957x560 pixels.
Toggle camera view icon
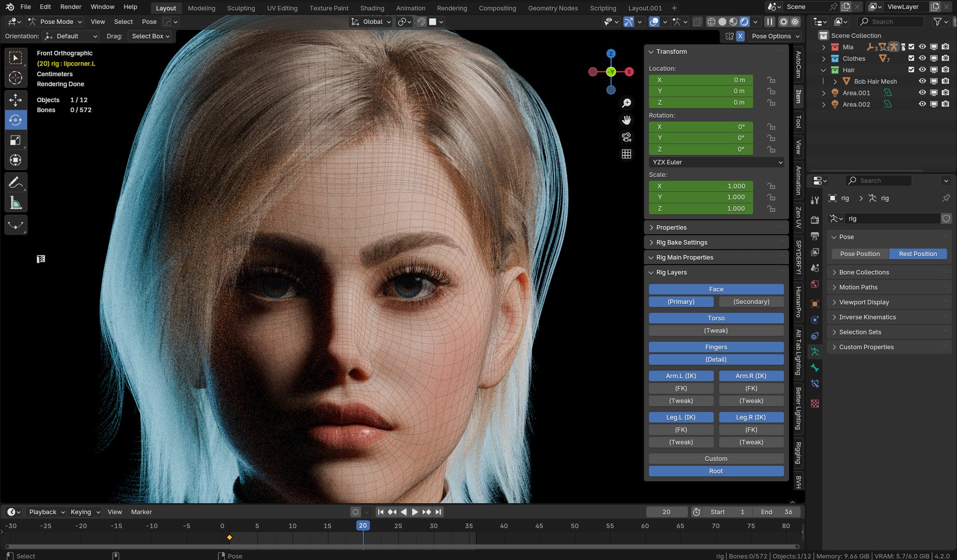tap(627, 137)
